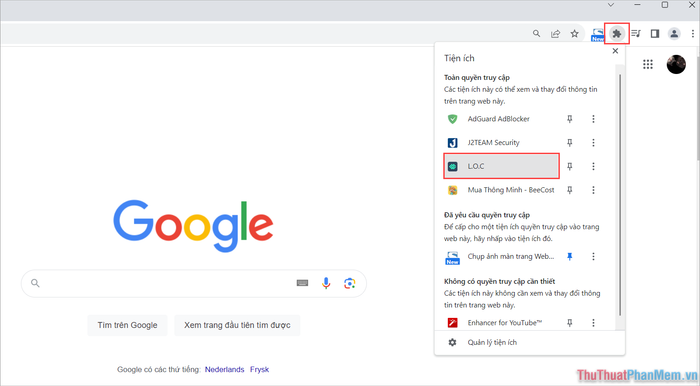Open the L.O.C extension
The height and width of the screenshot is (386, 700).
pos(501,166)
